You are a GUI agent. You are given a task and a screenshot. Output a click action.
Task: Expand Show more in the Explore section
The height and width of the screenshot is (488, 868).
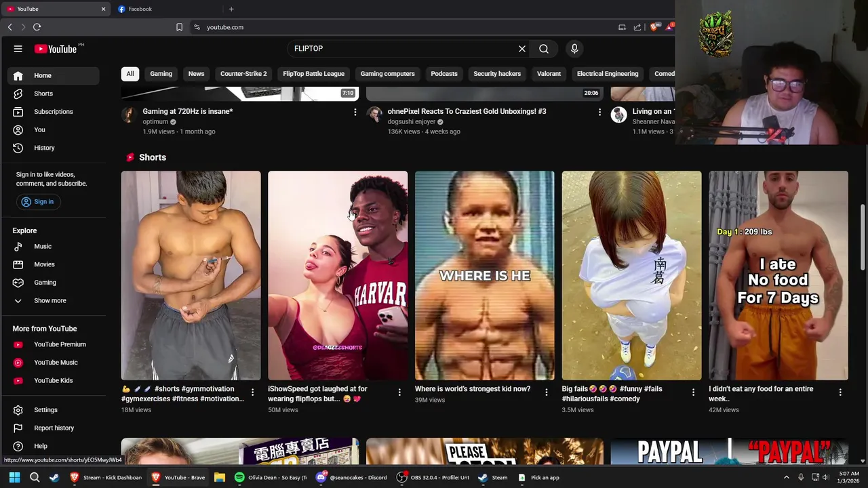pos(54,301)
